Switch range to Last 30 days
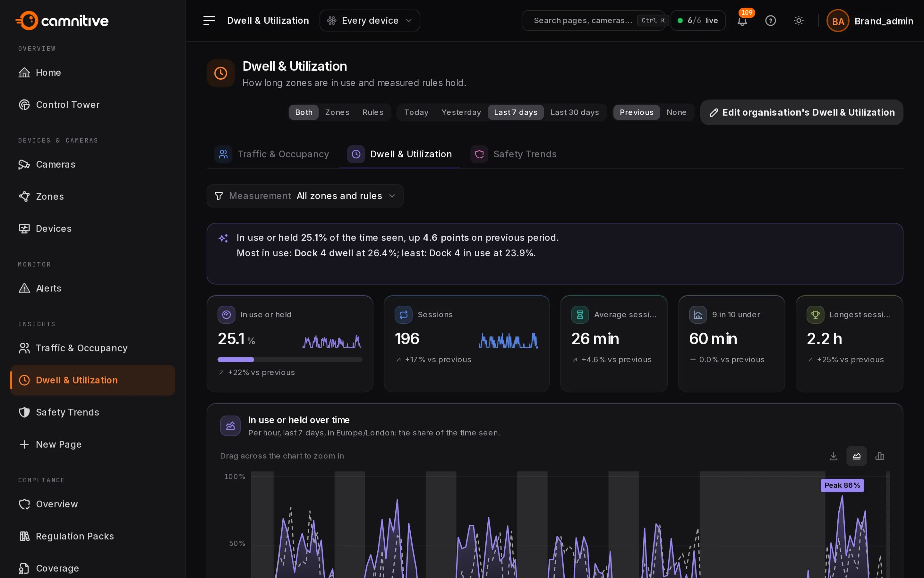 click(575, 112)
